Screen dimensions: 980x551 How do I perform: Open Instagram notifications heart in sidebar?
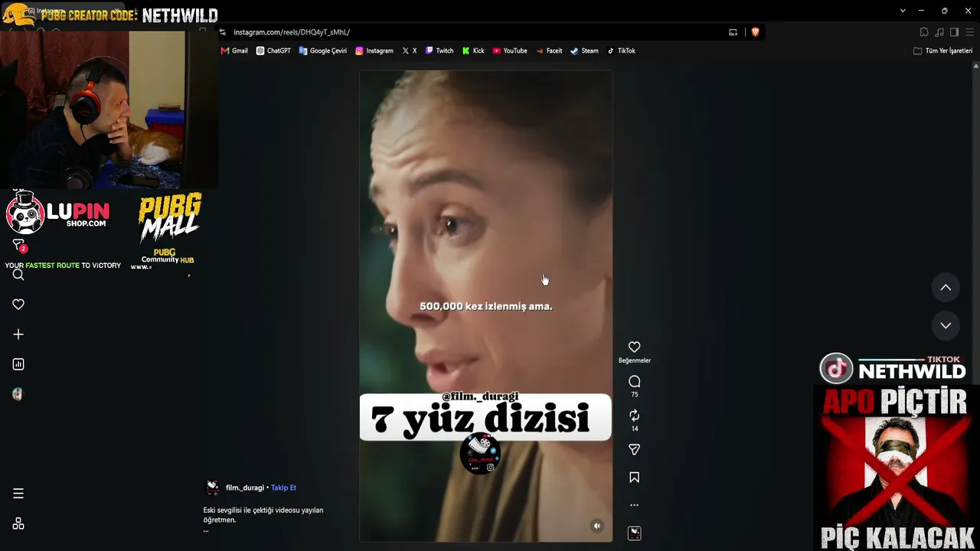18,305
